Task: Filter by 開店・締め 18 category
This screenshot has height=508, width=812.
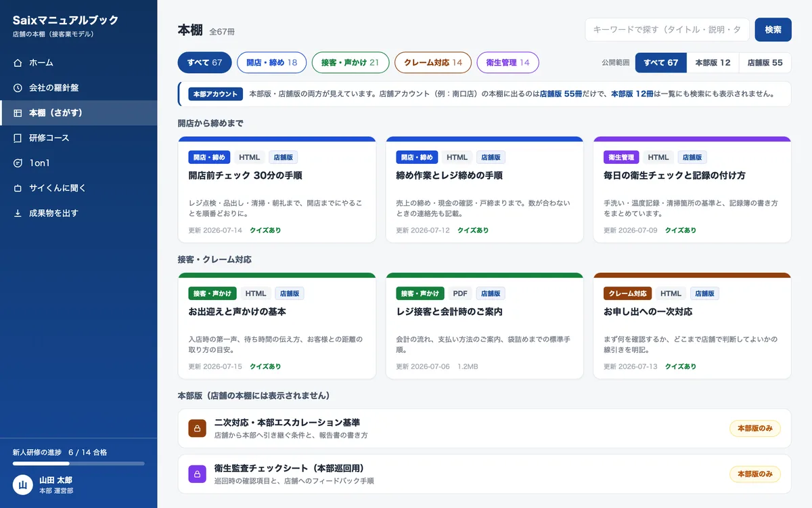Action: [271, 62]
